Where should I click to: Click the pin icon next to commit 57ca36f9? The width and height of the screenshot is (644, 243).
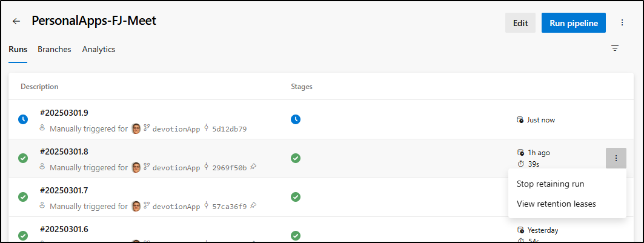(253, 205)
